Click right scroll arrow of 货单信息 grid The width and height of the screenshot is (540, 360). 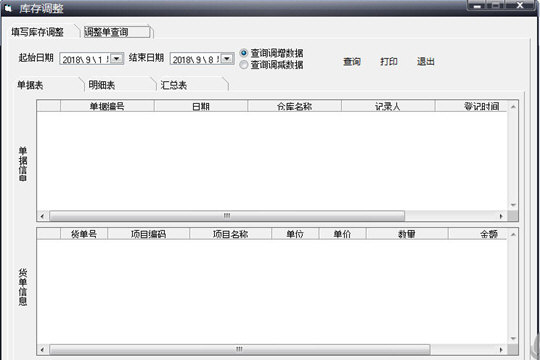501,349
